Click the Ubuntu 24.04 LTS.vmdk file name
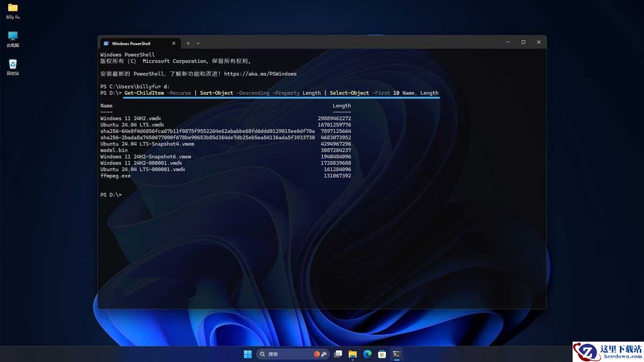The image size is (644, 362). [x=132, y=125]
